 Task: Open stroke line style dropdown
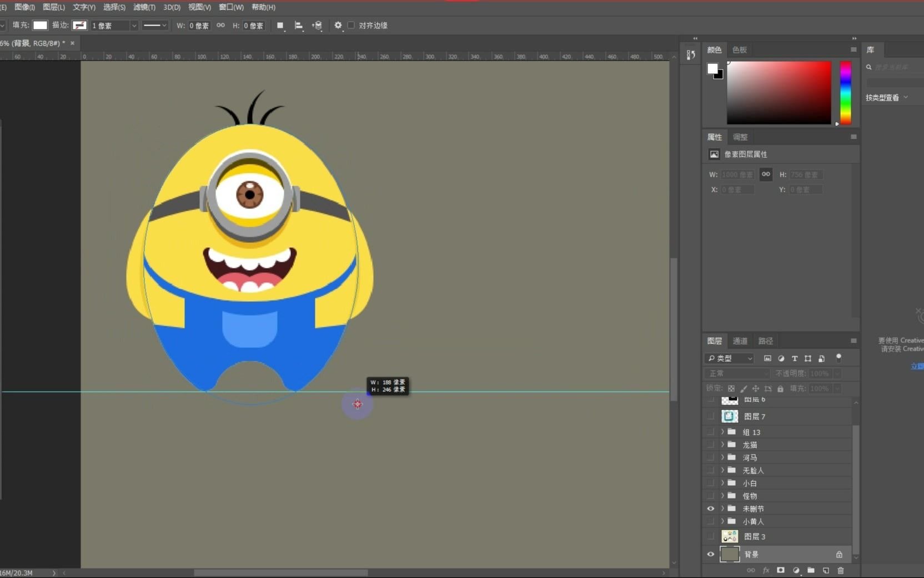point(155,26)
